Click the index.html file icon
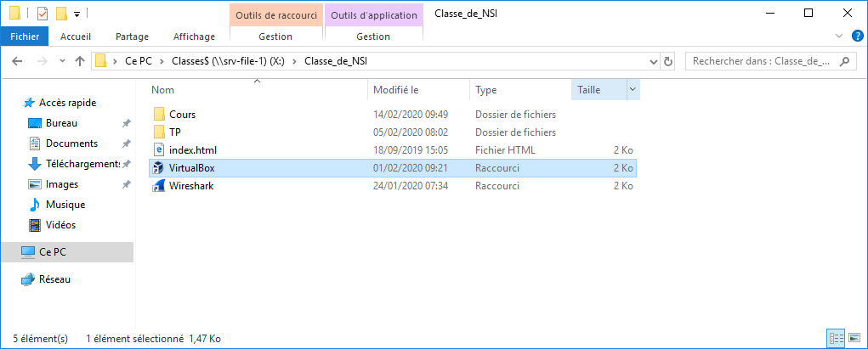 158,149
